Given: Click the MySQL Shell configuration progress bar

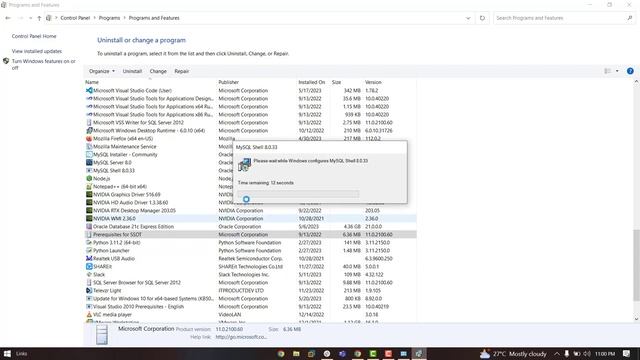Looking at the screenshot, I should point(298,194).
